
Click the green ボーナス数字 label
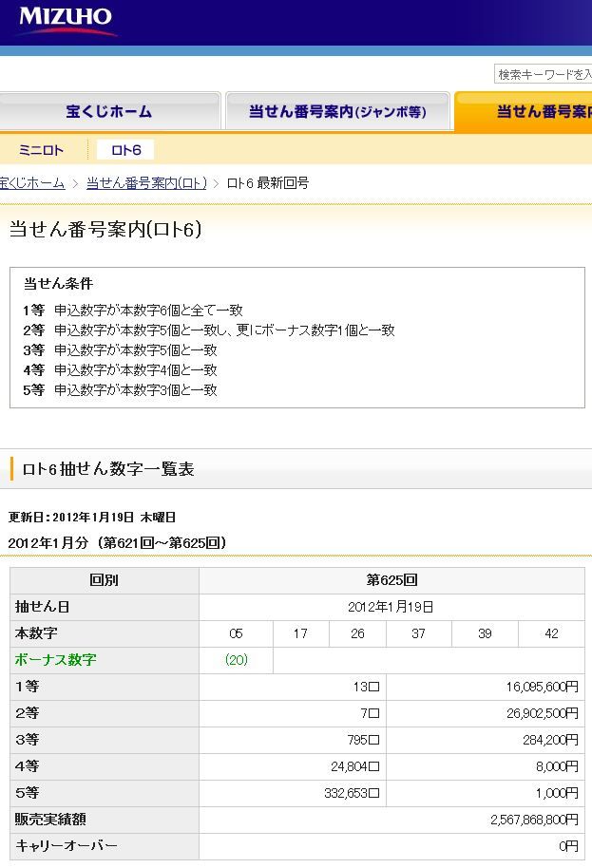point(55,660)
